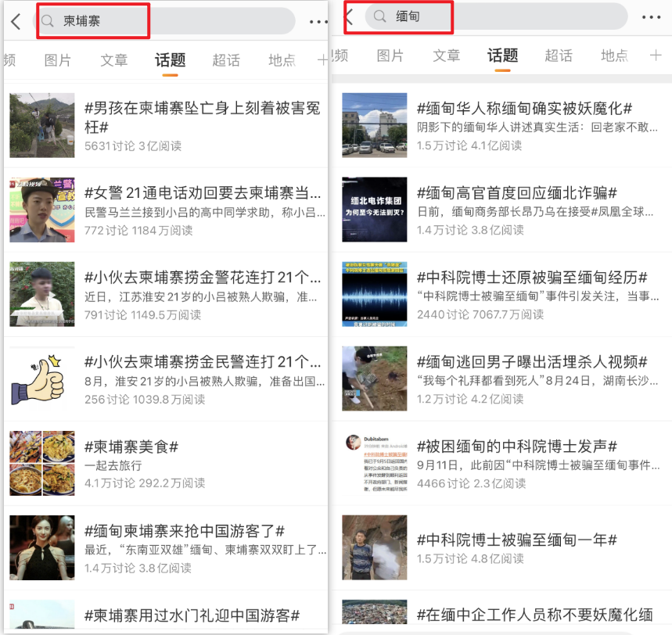This screenshot has height=635, width=672.
Task: Tap thumbnail of 男孩在柬埔寨坠亡 topic
Action: coord(42,125)
